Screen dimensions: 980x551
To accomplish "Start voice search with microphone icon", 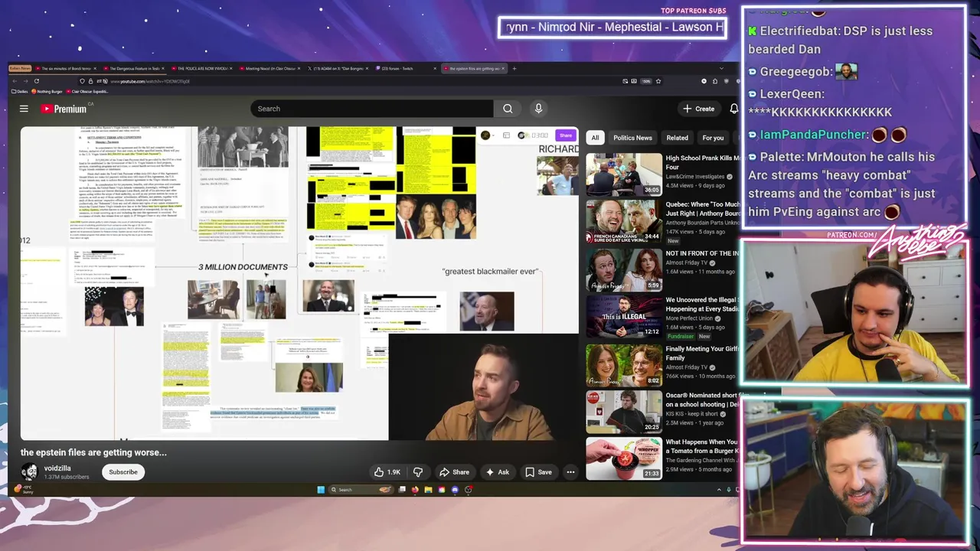I will click(538, 109).
